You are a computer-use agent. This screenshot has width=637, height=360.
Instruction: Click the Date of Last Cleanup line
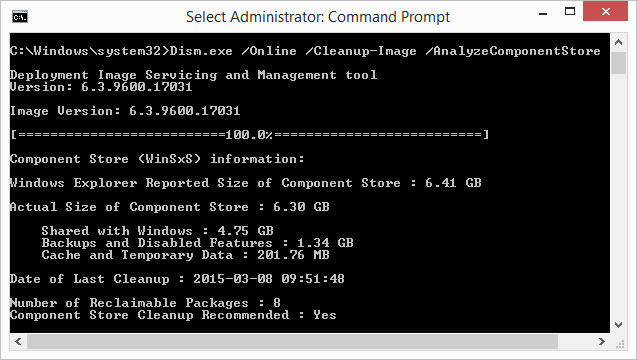tap(177, 279)
